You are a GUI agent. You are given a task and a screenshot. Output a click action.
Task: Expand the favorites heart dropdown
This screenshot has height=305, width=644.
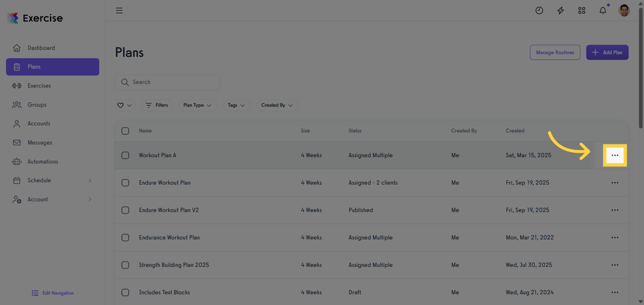tap(125, 105)
